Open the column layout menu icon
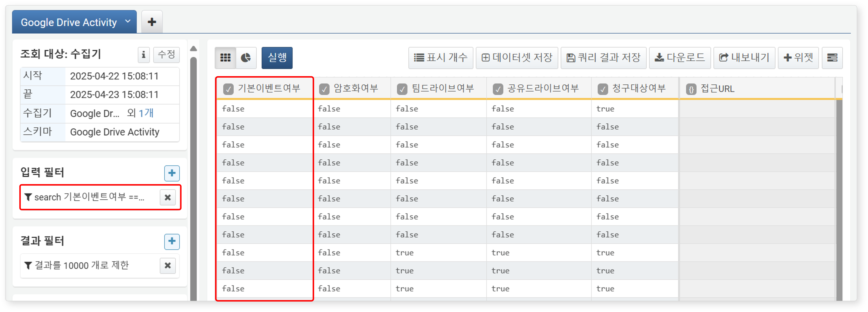Viewport: 868px width, 312px height. pyautogui.click(x=832, y=58)
